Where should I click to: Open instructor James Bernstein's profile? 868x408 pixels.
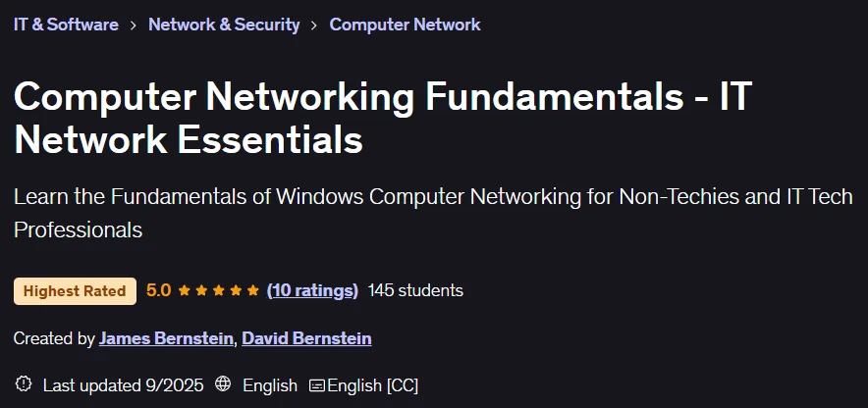coord(166,338)
